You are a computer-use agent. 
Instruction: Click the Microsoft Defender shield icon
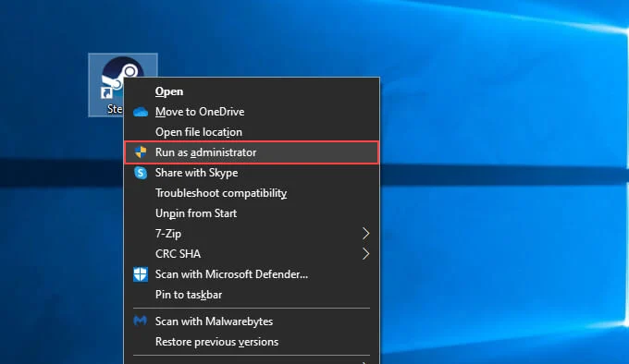(x=141, y=274)
